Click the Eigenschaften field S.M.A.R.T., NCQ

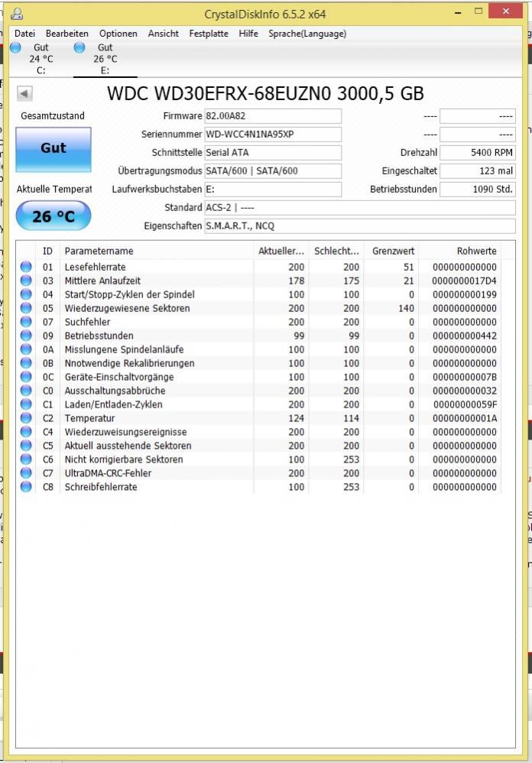click(360, 226)
